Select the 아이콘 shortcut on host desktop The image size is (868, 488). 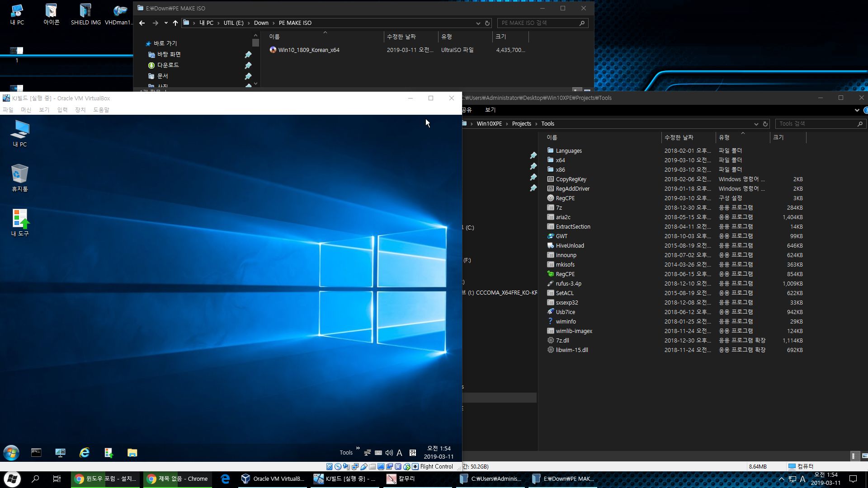tap(51, 14)
